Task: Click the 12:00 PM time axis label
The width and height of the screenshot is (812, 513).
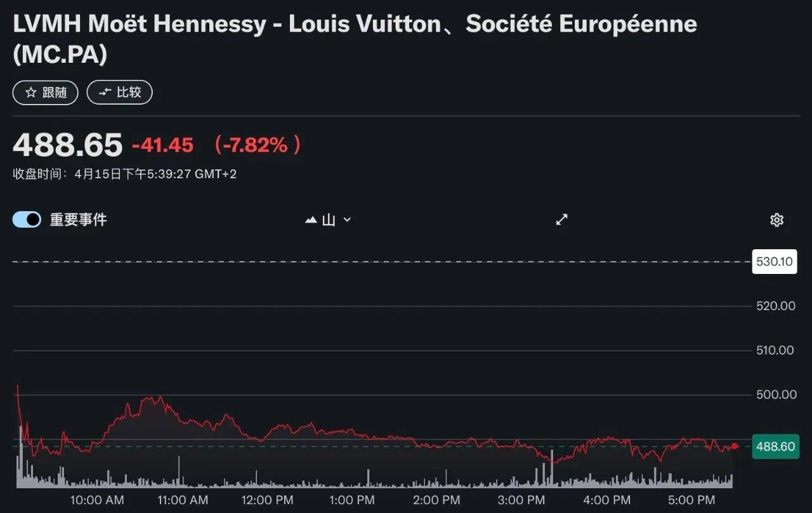Action: [268, 500]
